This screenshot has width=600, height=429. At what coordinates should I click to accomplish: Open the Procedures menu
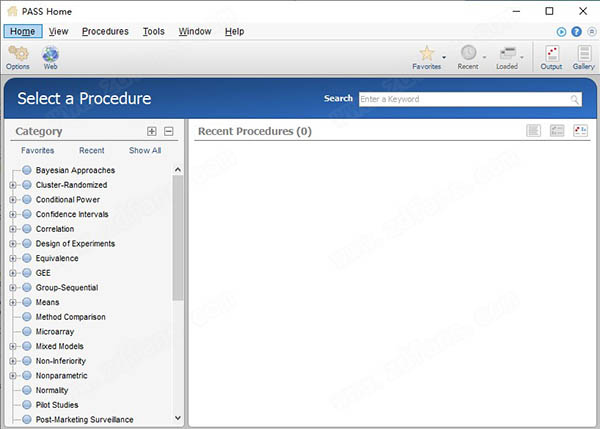105,31
